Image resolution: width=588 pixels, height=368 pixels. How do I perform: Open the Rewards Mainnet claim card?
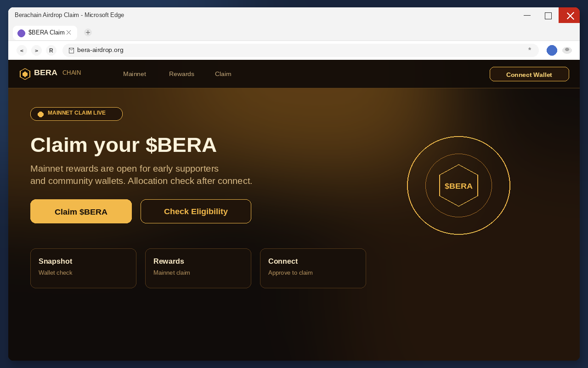coord(198,268)
